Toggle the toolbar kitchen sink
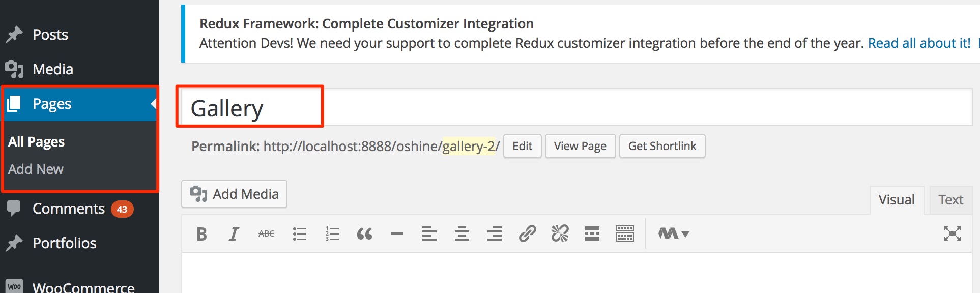Image resolution: width=980 pixels, height=293 pixels. (x=625, y=234)
